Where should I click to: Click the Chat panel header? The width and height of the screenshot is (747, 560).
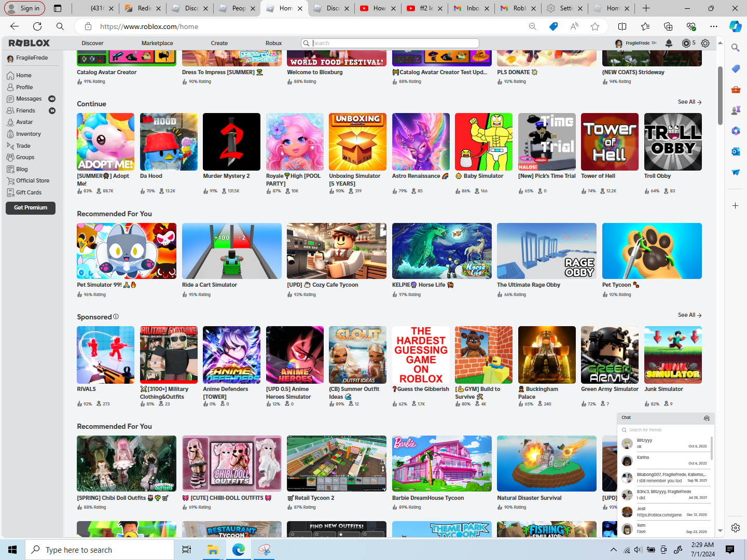666,418
